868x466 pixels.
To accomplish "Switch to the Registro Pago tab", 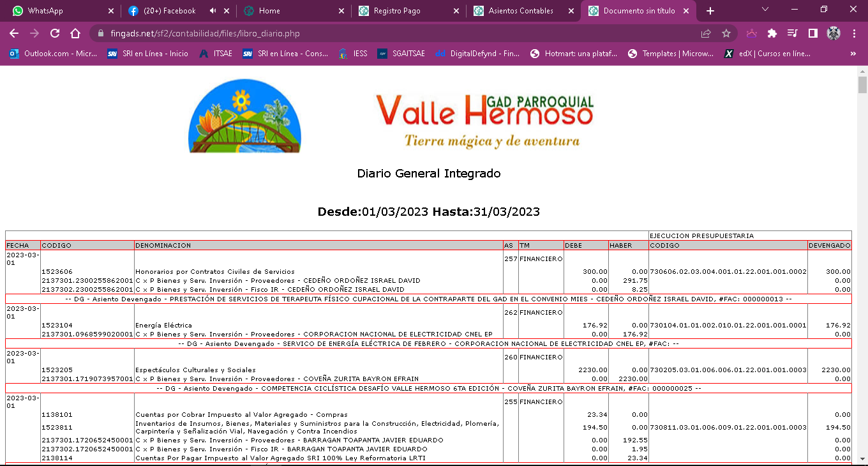I will pyautogui.click(x=405, y=11).
